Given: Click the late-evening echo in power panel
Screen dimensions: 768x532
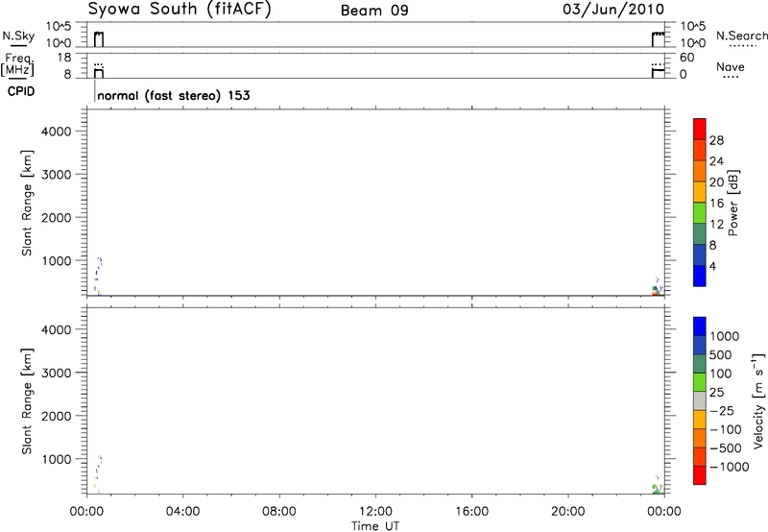Looking at the screenshot, I should (x=659, y=286).
